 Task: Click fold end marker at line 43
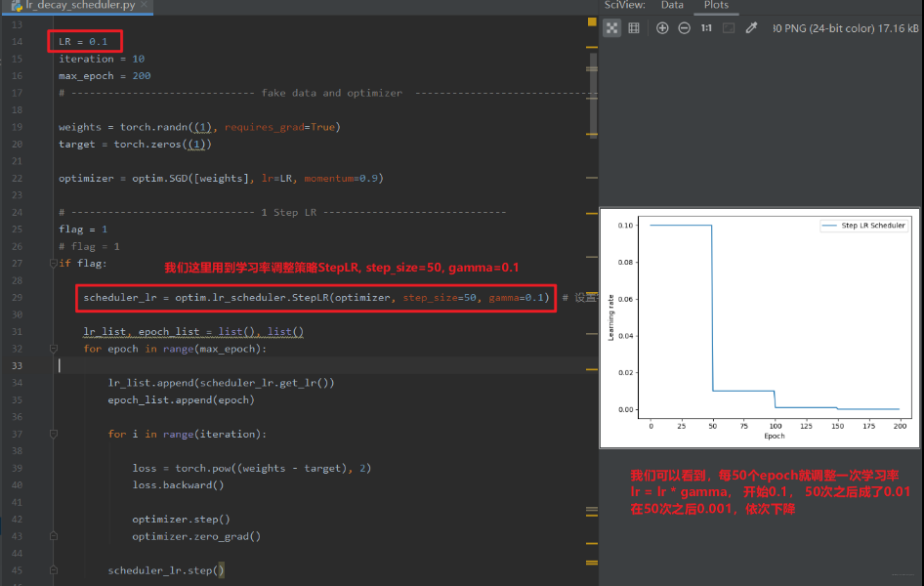click(x=53, y=536)
